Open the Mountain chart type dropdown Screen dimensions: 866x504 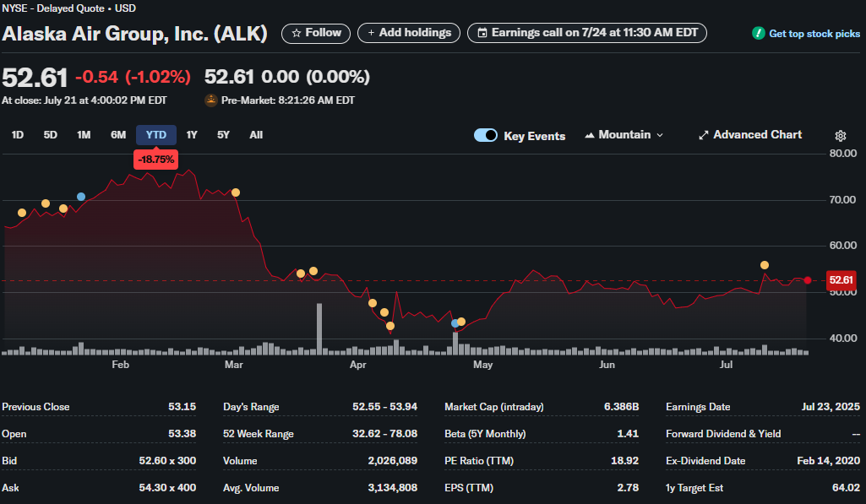tap(624, 135)
